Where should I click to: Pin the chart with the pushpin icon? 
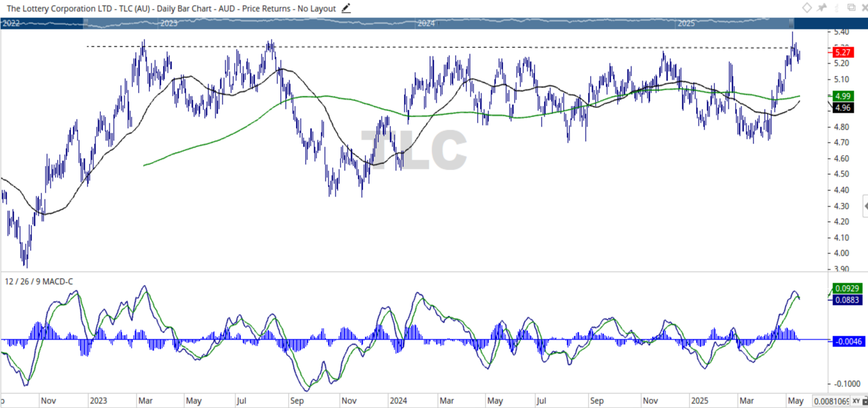[822, 7]
